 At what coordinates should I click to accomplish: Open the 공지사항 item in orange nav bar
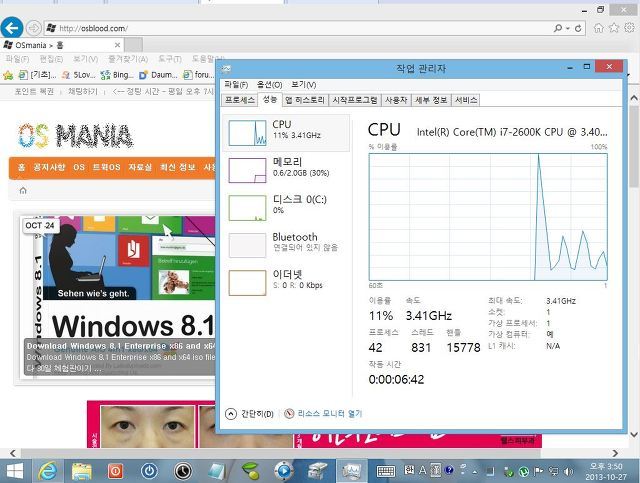tap(49, 167)
